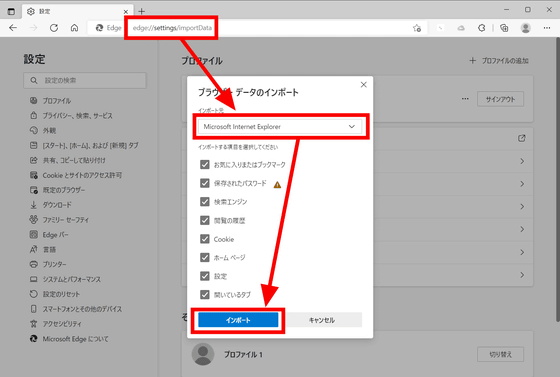This screenshot has height=377, width=560.
Task: Uncheck 検索エンジン checkbox
Action: 205,202
